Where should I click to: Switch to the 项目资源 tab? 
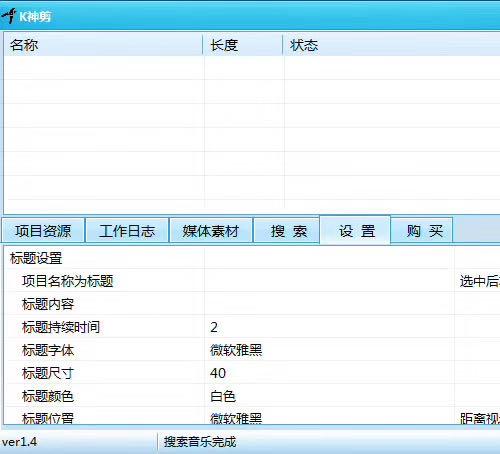pos(43,231)
